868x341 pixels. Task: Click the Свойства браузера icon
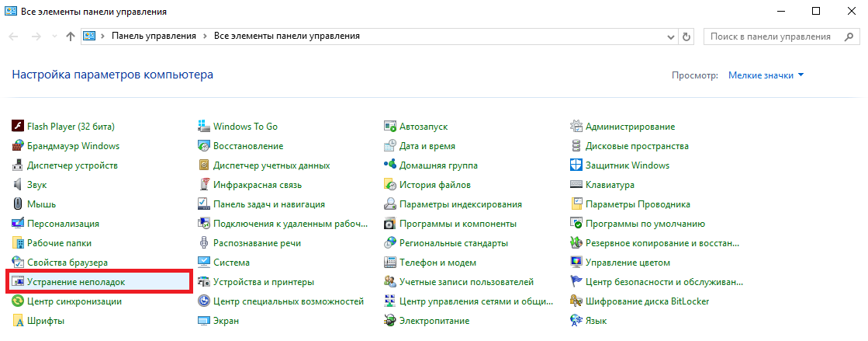click(18, 263)
